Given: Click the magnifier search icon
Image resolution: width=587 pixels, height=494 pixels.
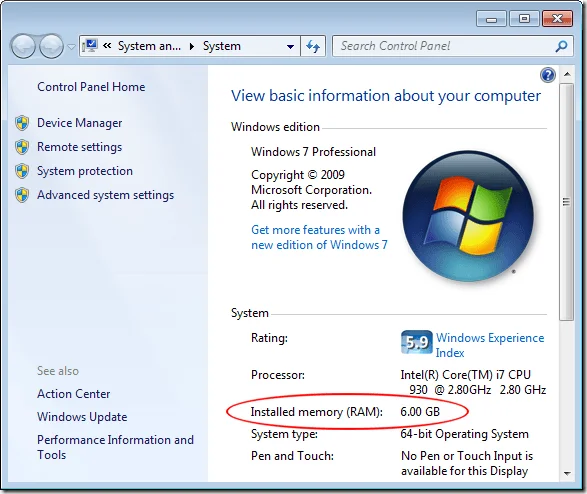Looking at the screenshot, I should [562, 46].
